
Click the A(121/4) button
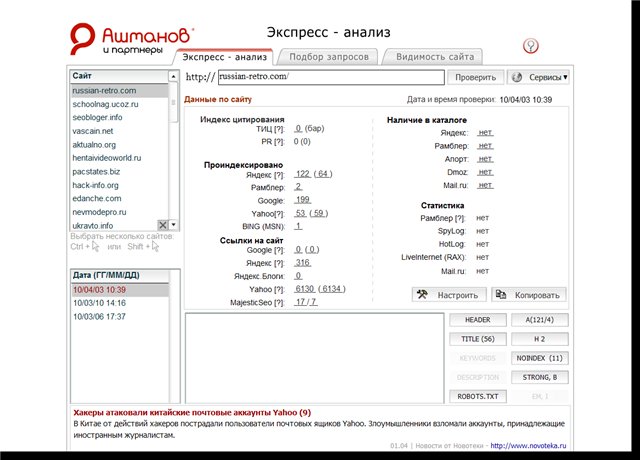point(539,320)
